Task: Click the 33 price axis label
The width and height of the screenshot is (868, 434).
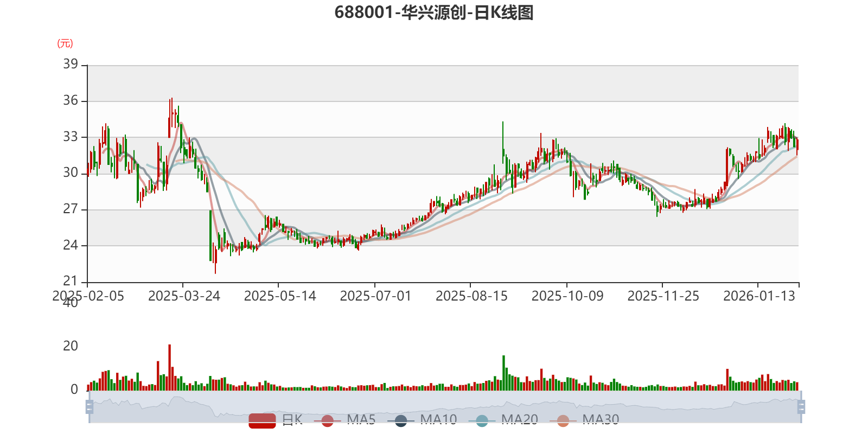Action: click(71, 137)
